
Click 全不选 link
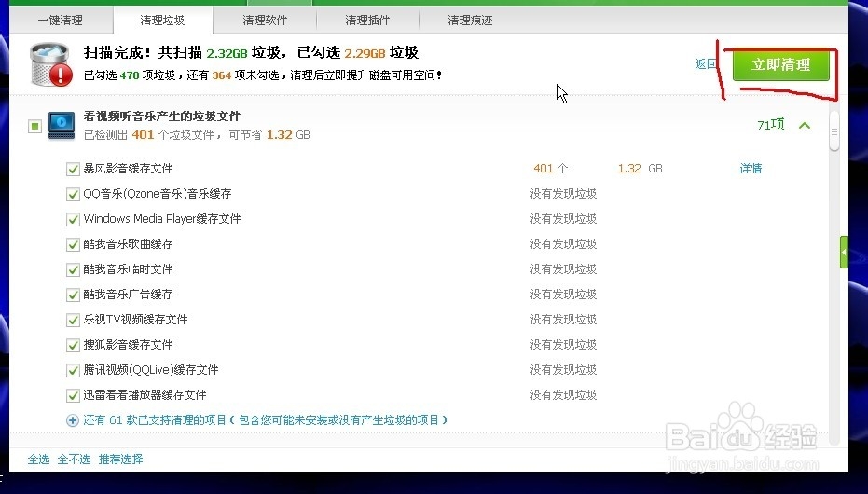74,460
